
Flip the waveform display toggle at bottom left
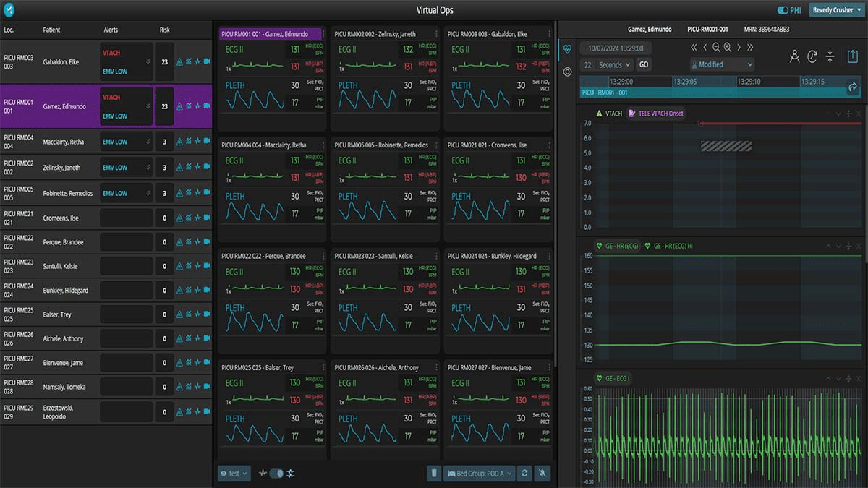click(x=277, y=473)
